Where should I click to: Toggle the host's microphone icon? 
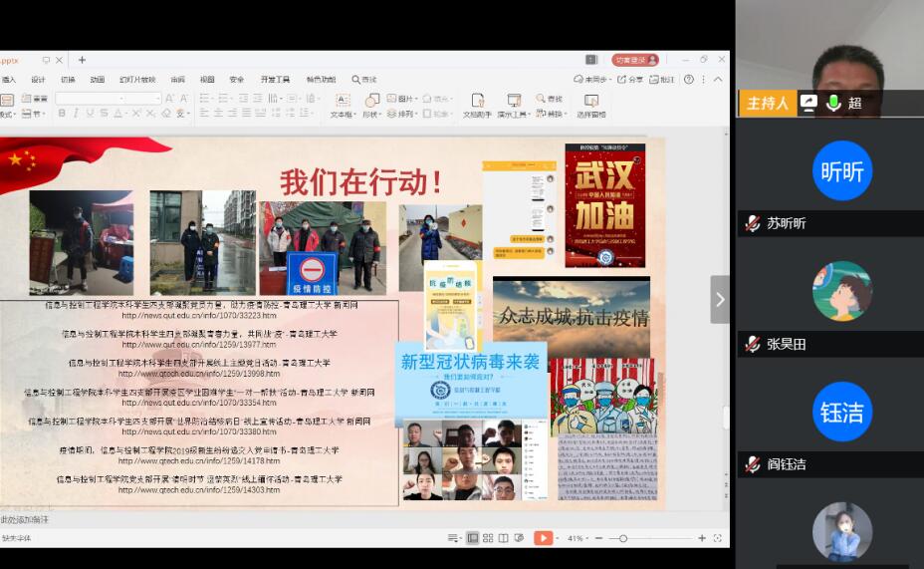pos(832,103)
